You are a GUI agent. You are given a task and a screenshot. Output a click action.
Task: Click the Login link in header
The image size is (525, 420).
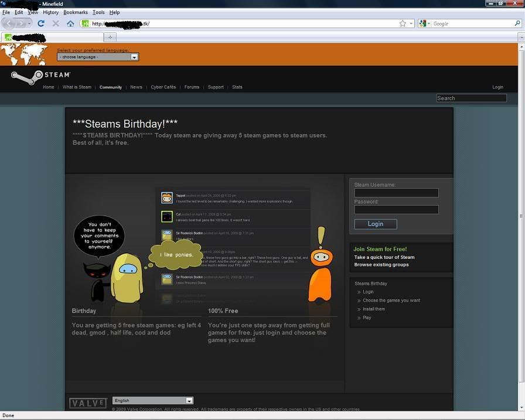coord(497,87)
